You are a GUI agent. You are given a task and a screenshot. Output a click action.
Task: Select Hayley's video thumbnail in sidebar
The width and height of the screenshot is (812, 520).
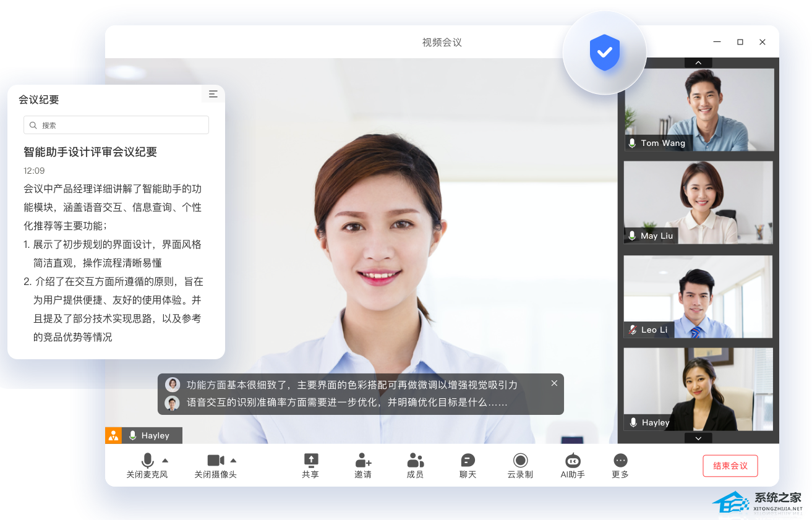699,389
